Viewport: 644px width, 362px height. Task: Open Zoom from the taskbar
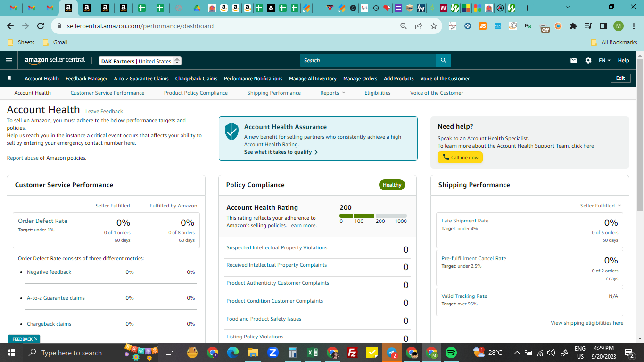272,353
